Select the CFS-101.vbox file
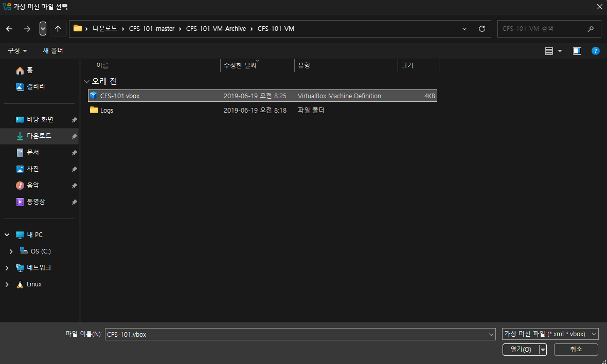 (x=120, y=96)
